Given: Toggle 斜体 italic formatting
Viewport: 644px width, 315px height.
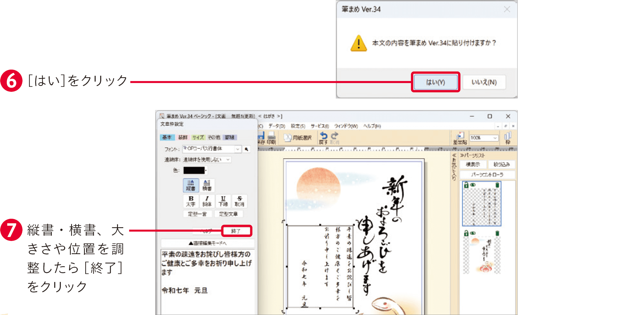Looking at the screenshot, I should tap(207, 201).
